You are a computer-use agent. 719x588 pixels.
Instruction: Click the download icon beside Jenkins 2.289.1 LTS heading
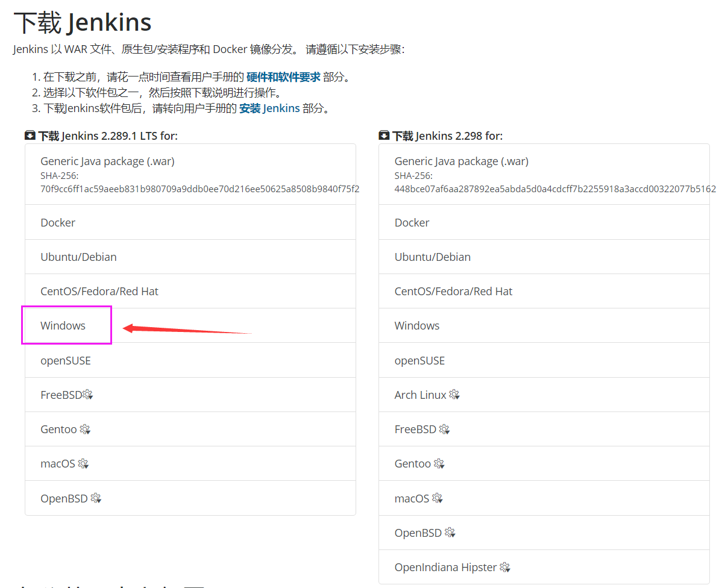click(x=30, y=135)
